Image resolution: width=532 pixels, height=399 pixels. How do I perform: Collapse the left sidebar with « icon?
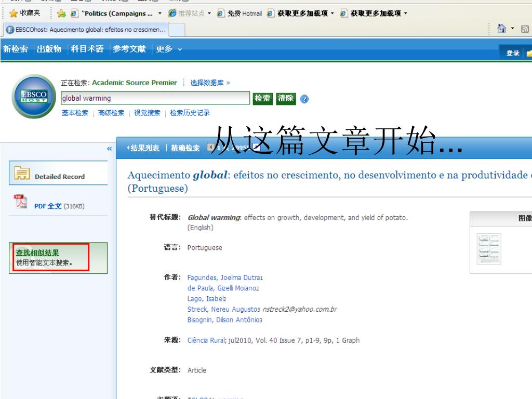(x=109, y=149)
